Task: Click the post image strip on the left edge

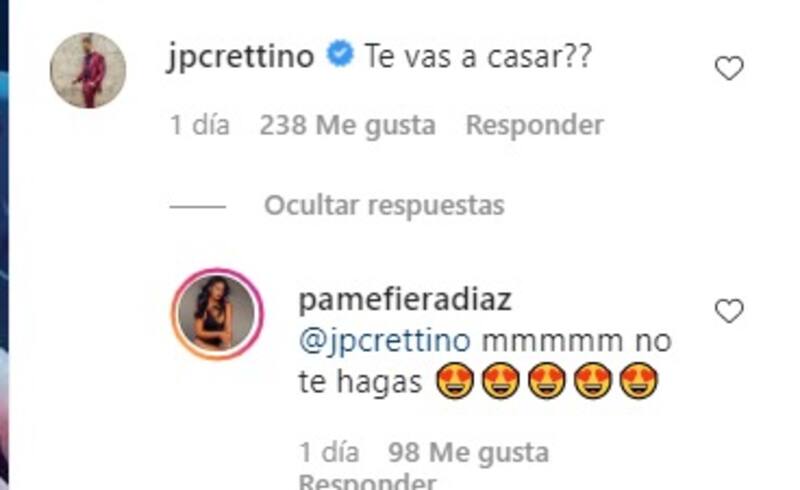Action: click(4, 245)
